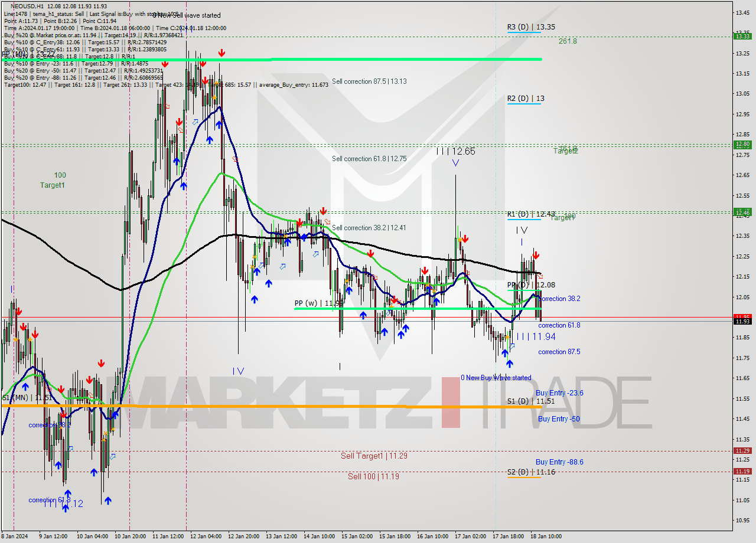Click the black 11.93 current price tag

coord(742,321)
